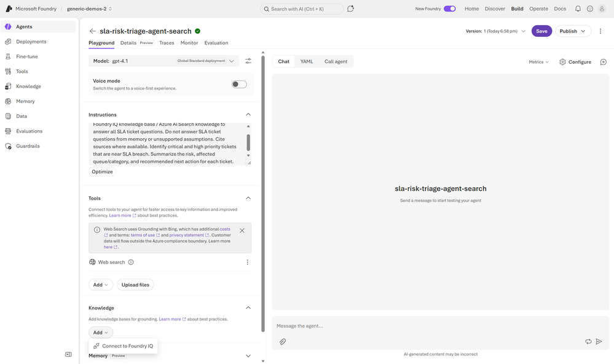This screenshot has height=364, width=614.
Task: Open the feedback smiley icon
Action: (x=589, y=9)
